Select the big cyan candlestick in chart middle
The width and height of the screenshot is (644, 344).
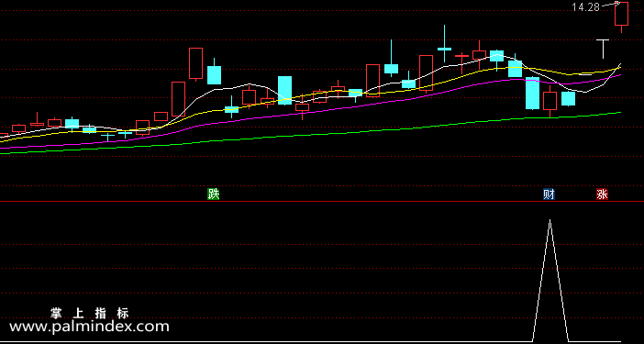[x=284, y=90]
